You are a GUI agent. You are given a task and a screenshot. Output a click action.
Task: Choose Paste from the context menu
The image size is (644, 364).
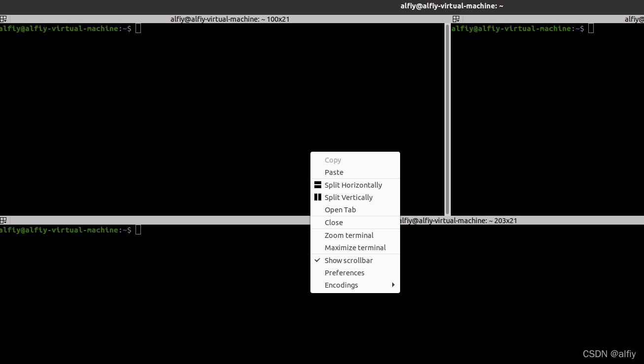[x=355, y=172]
